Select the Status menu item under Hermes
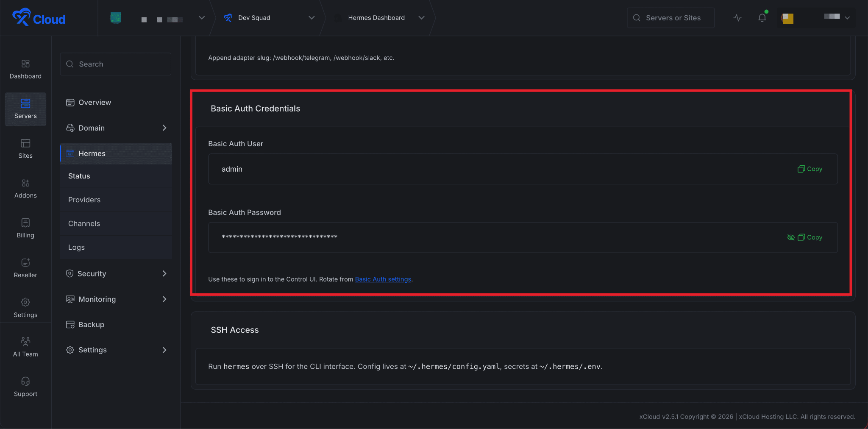Image resolution: width=868 pixels, height=429 pixels. [x=79, y=176]
